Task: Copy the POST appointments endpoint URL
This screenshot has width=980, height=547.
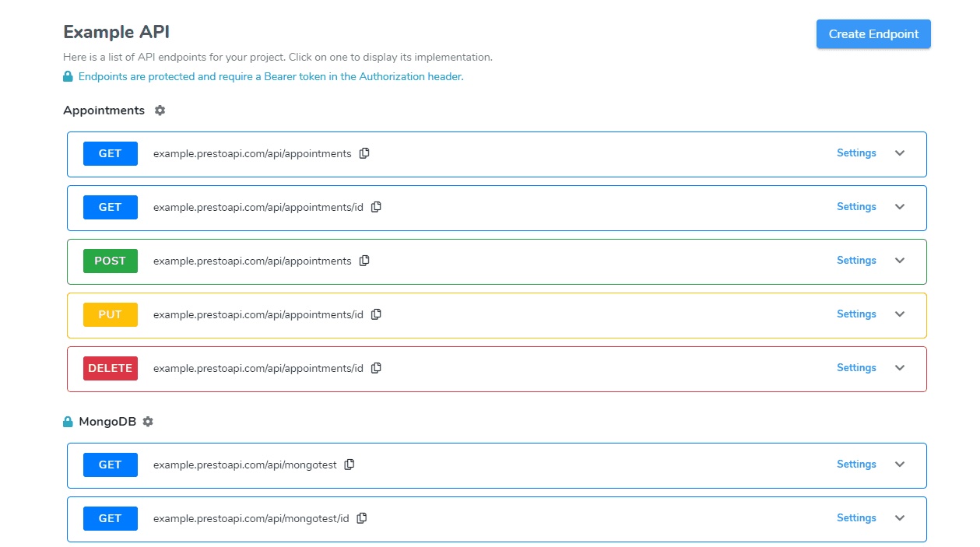Action: click(364, 261)
